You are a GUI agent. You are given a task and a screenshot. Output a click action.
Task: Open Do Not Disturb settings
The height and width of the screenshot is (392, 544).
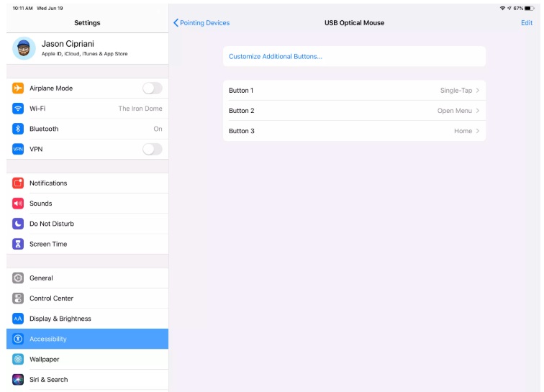click(x=88, y=224)
